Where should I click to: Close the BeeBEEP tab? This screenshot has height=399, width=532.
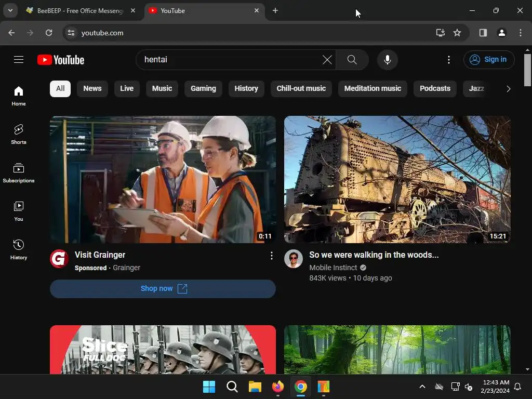[x=133, y=11]
